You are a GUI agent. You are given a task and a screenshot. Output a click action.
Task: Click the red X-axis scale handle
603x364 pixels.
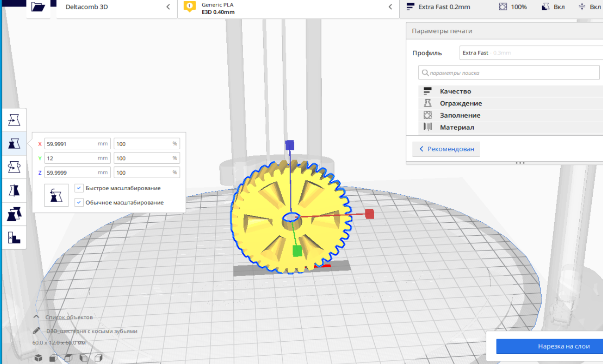click(370, 214)
